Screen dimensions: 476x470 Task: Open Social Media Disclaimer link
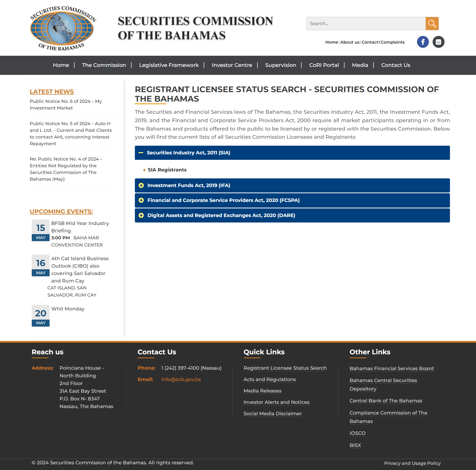coord(272,414)
